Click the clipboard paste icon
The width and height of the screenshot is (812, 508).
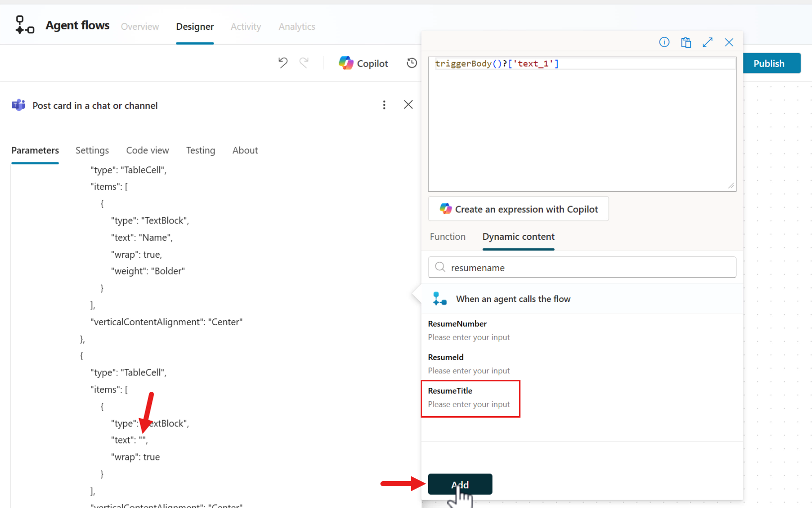coord(686,42)
